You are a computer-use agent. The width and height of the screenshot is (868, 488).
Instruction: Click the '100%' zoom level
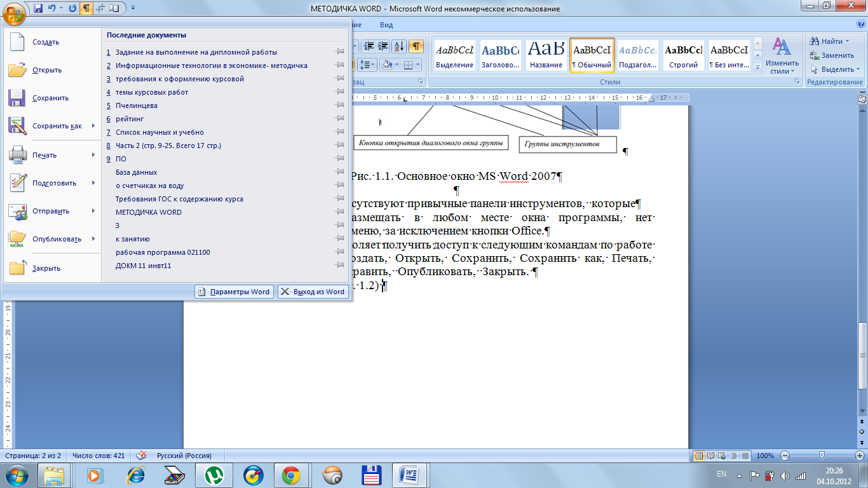point(765,456)
